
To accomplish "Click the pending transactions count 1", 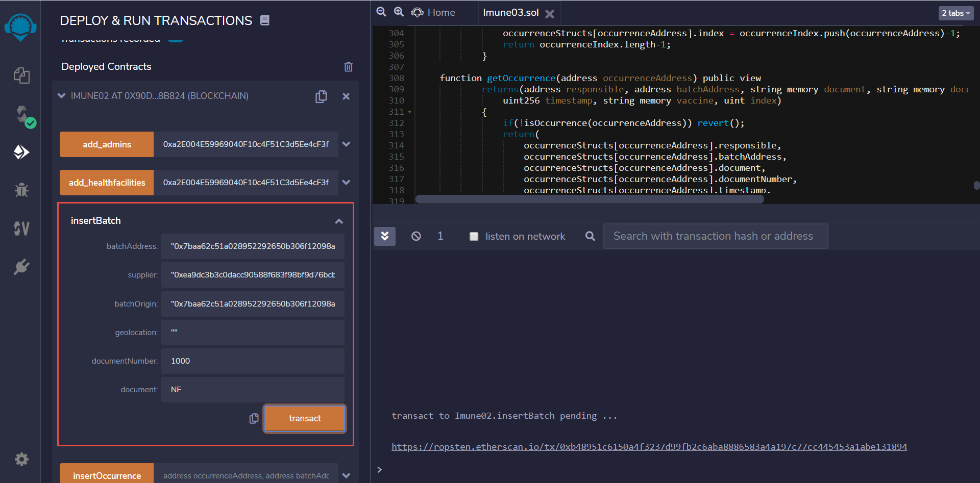I will coord(440,236).
